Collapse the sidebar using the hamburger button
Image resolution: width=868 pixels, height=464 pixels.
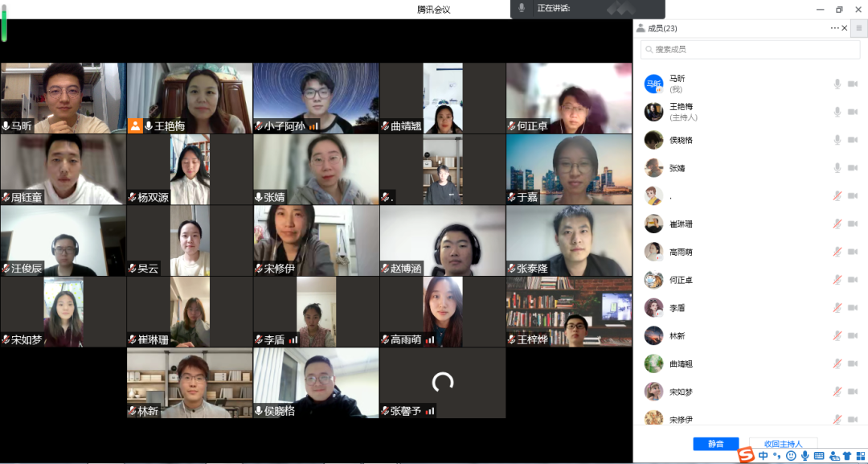point(858,28)
